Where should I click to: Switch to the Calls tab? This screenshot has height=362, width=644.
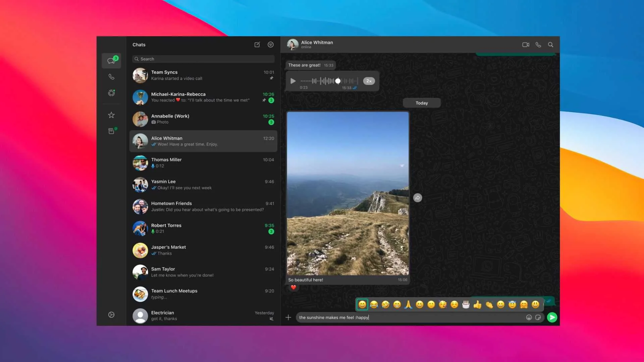tap(111, 76)
